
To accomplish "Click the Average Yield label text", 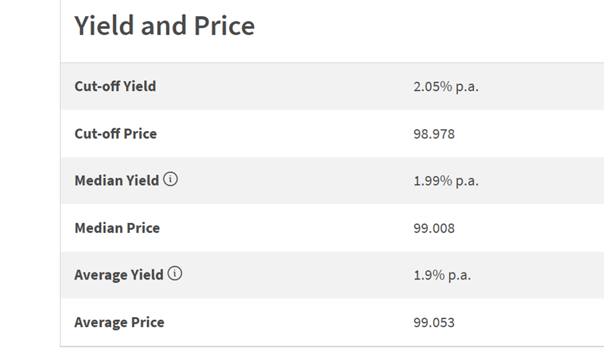I will click(x=119, y=275).
